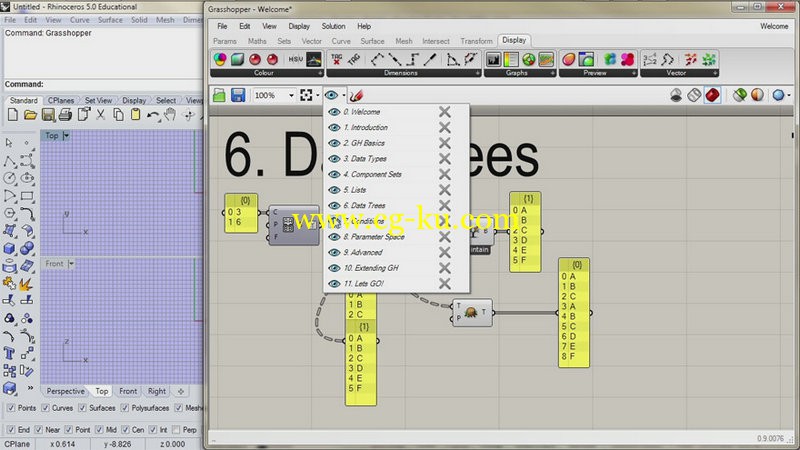Switch to the Perspective viewport tab
The image size is (800, 450).
[x=65, y=391]
